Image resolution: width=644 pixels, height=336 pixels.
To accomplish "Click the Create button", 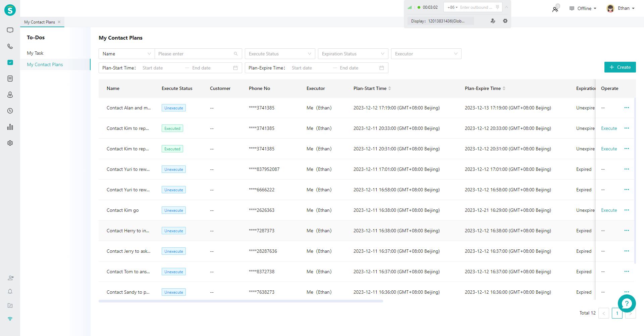I will point(620,67).
